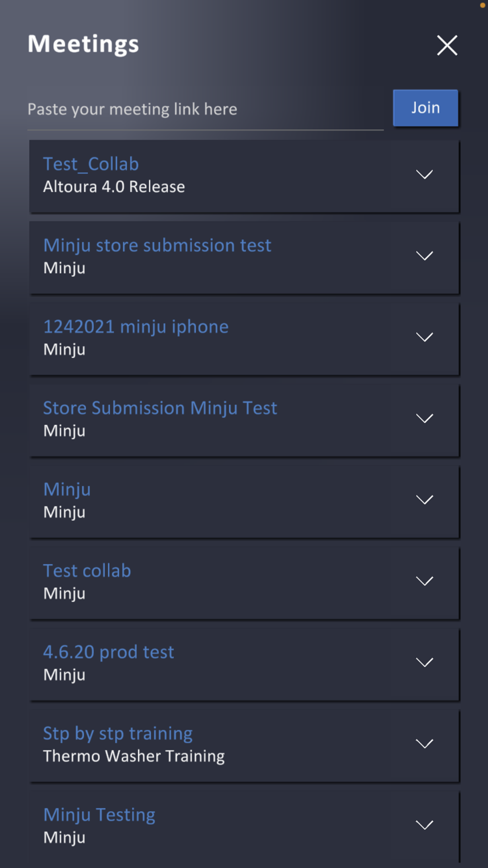
Task: Open the Test_Collab meeting link
Action: 91,164
